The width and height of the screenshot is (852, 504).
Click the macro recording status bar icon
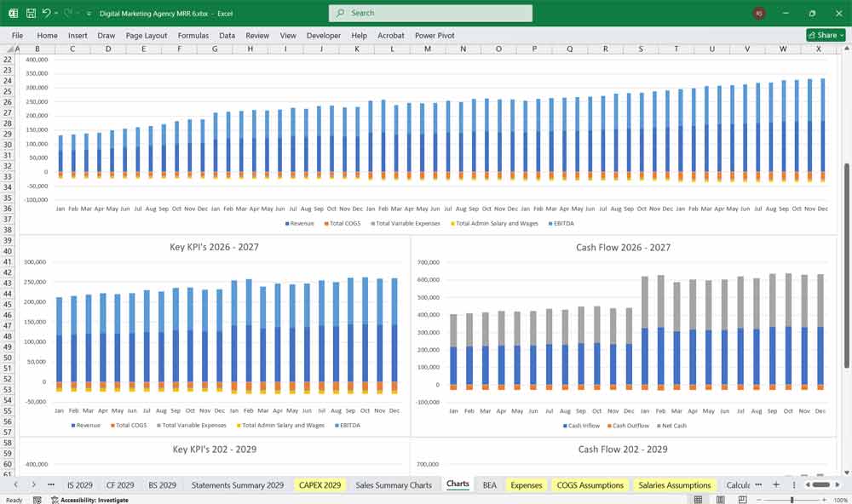point(38,500)
